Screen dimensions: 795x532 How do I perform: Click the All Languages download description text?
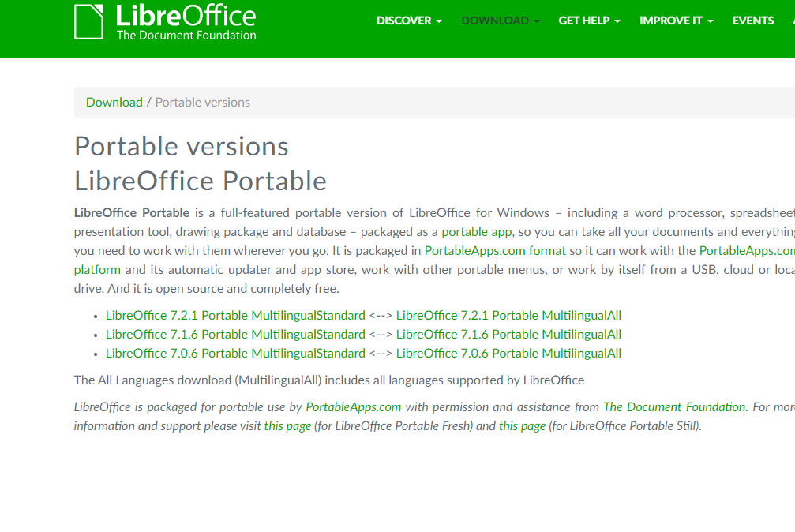click(329, 380)
